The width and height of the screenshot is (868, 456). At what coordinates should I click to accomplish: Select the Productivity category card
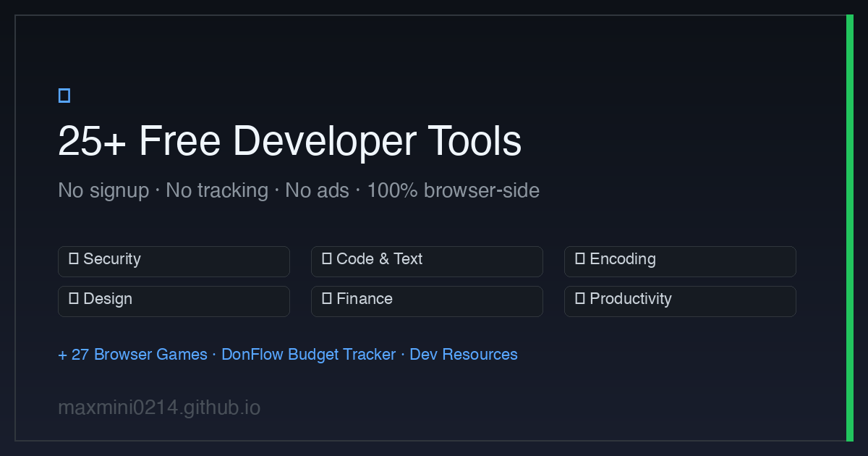click(x=680, y=301)
